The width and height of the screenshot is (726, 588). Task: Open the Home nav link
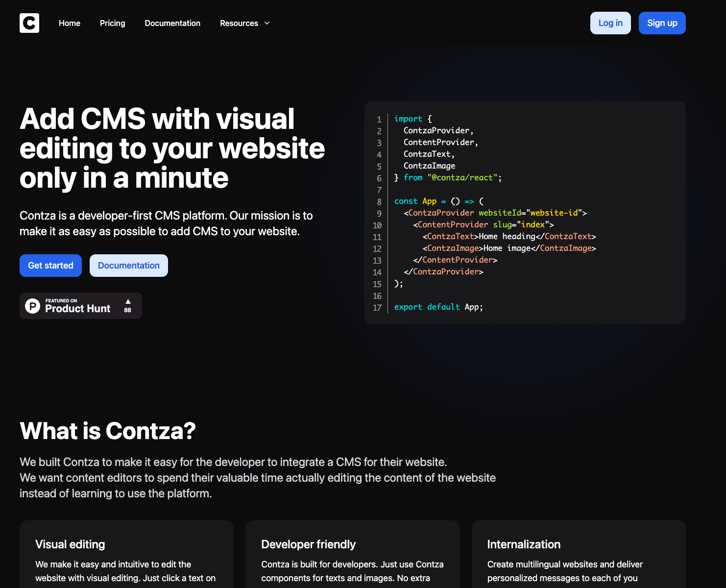coord(70,23)
